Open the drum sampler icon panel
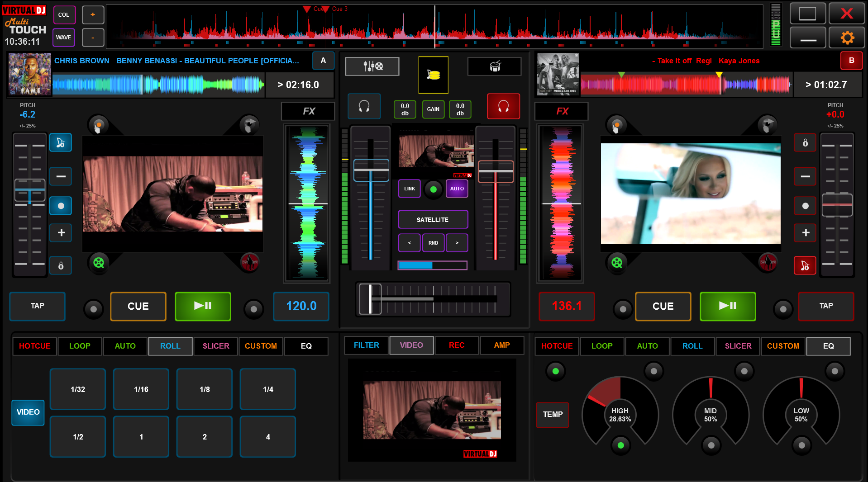 [494, 66]
